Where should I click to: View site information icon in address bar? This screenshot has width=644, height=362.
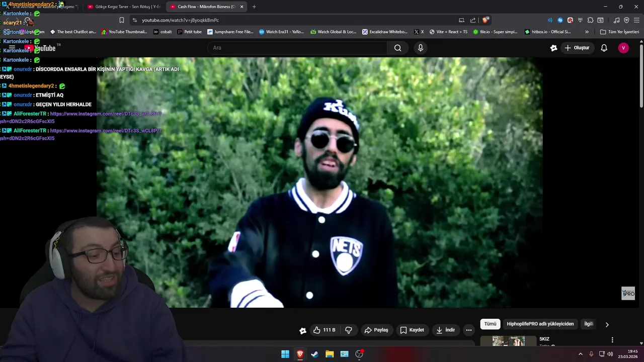[x=134, y=20]
